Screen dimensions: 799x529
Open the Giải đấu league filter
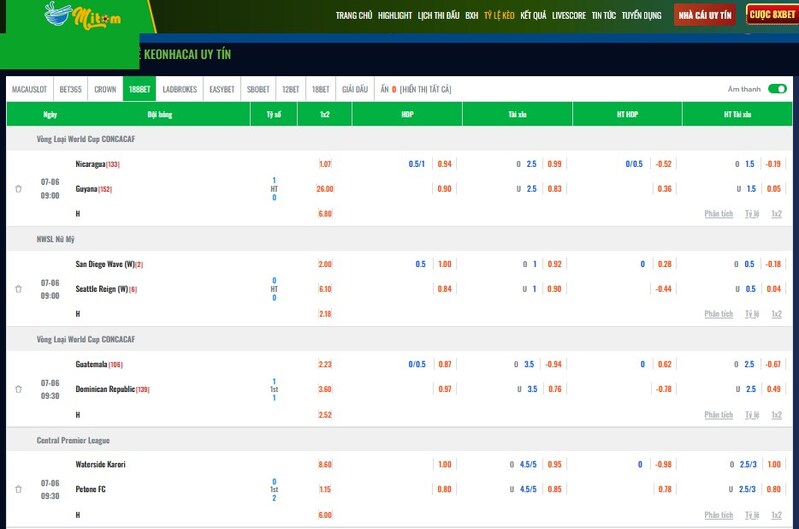point(355,89)
